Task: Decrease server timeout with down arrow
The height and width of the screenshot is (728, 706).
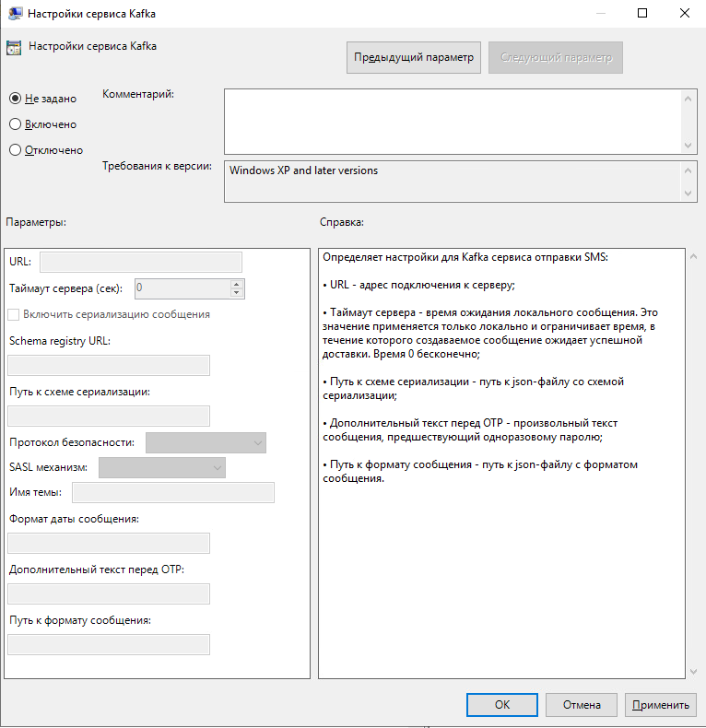Action: click(237, 293)
